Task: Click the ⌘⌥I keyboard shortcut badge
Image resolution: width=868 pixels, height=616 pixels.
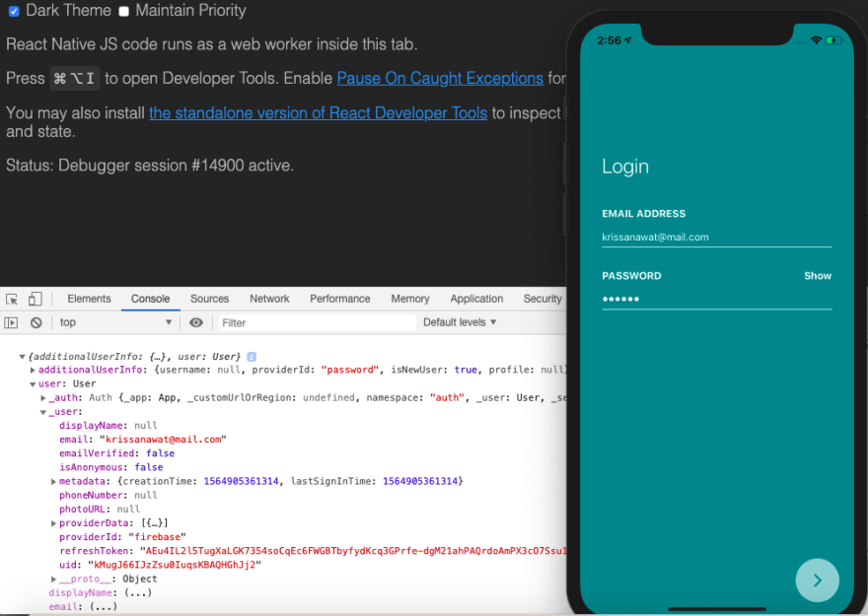Action: click(x=75, y=79)
